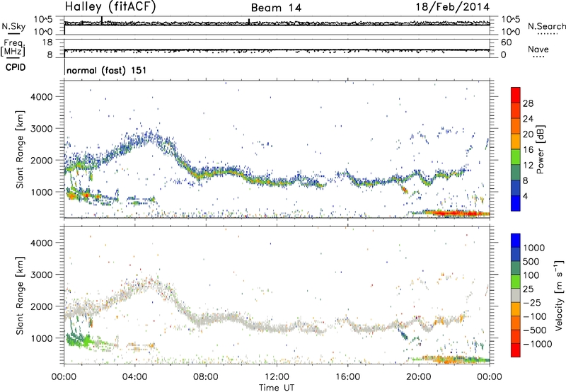Click the "60" Nave axis value
Image resolution: width=566 pixels, height=392 pixels.
[x=506, y=42]
